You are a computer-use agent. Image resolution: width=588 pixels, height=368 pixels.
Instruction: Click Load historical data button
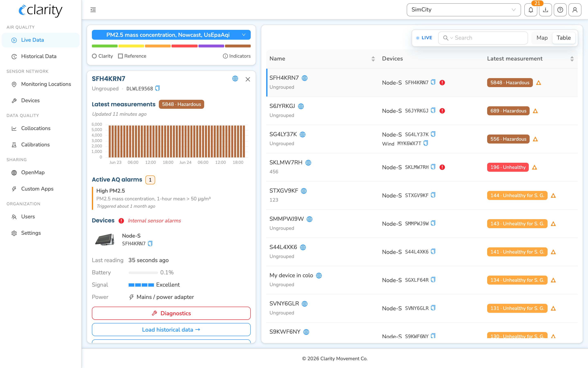pyautogui.click(x=171, y=330)
